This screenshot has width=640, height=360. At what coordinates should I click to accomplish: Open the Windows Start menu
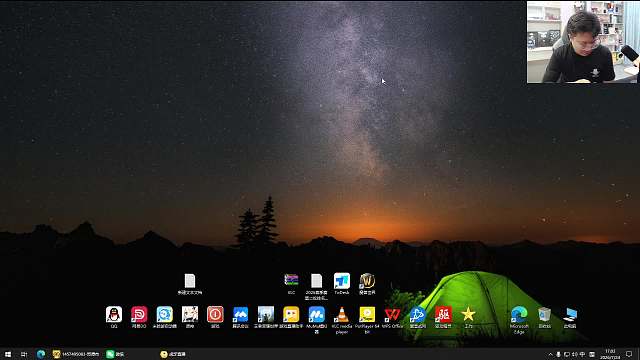pyautogui.click(x=8, y=354)
